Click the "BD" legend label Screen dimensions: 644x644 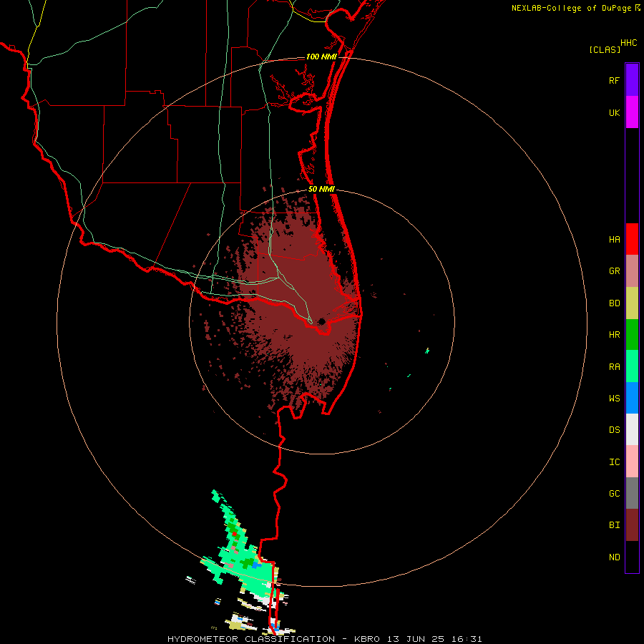click(614, 303)
